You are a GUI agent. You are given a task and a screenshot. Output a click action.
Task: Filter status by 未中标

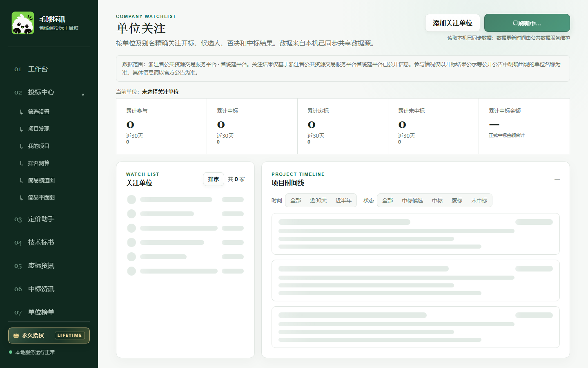pos(479,200)
